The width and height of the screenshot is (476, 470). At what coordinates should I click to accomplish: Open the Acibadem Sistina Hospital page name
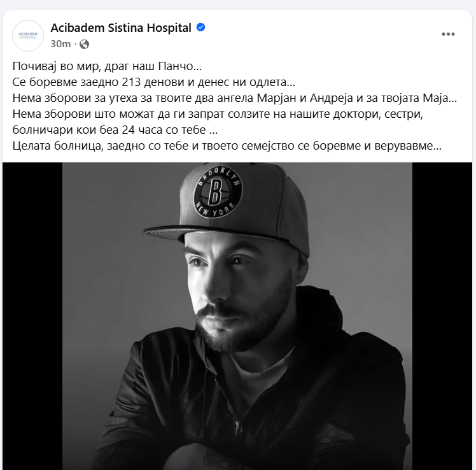point(121,27)
